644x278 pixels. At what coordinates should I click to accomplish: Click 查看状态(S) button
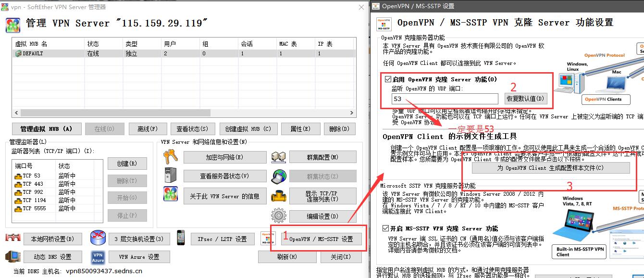[192, 129]
